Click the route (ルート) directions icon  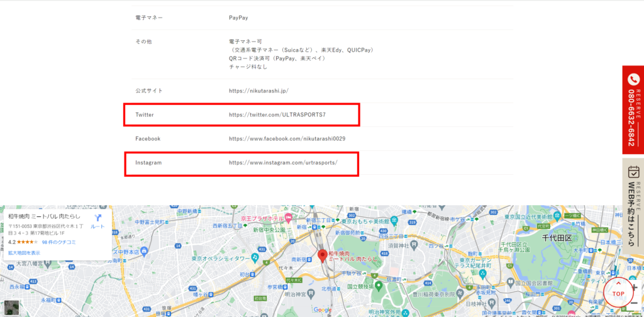(97, 220)
